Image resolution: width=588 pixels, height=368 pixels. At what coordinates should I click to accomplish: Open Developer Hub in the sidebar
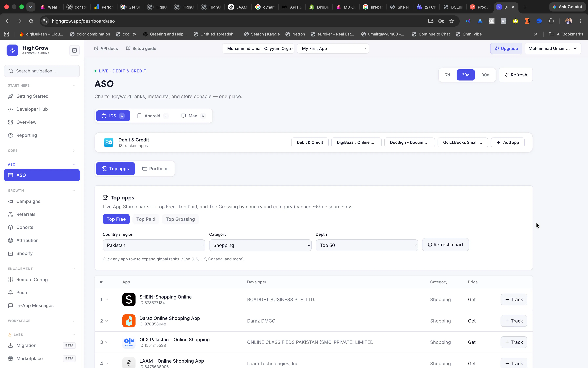point(42,109)
